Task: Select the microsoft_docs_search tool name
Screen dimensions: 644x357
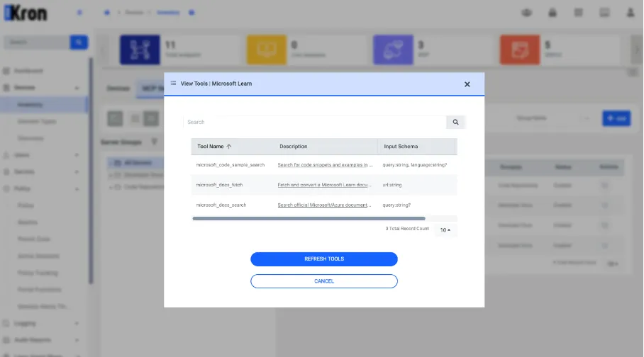Action: coord(221,205)
